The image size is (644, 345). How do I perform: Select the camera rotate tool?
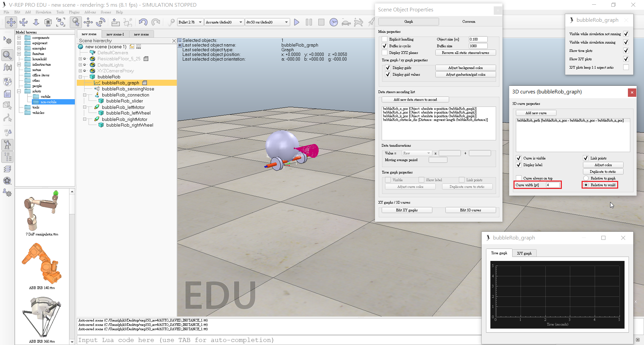tap(23, 22)
